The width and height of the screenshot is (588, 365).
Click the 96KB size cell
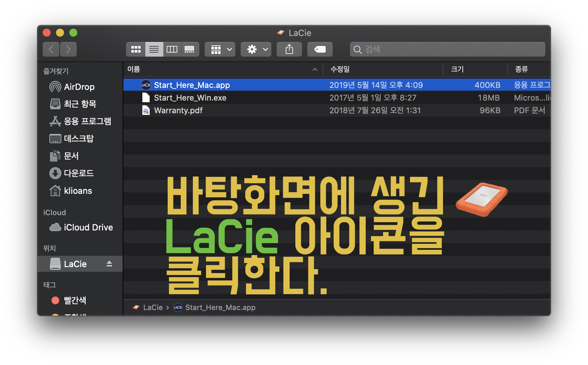490,111
